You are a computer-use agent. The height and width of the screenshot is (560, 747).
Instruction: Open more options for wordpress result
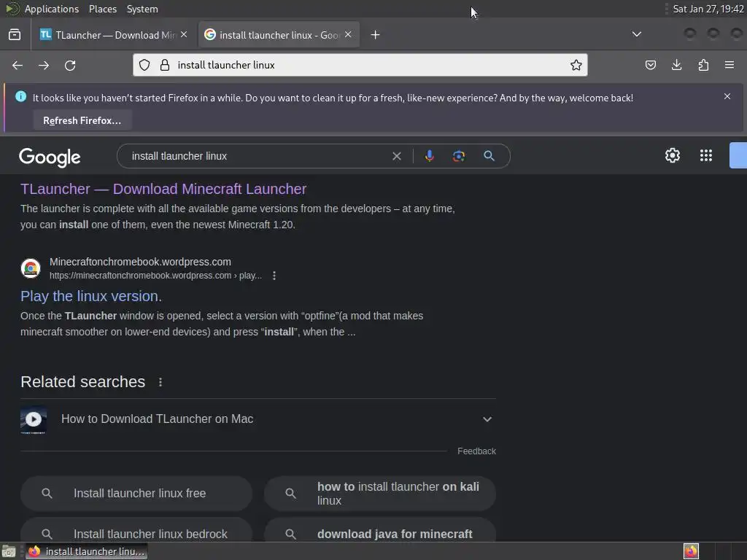click(x=274, y=276)
